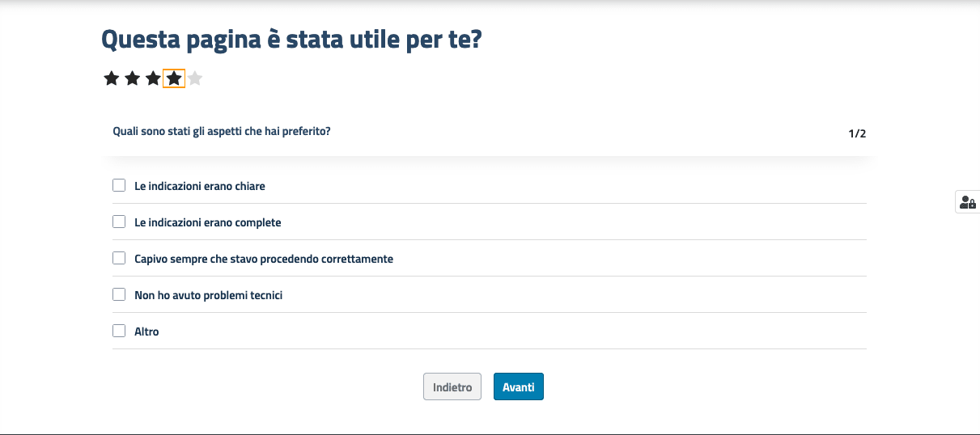This screenshot has width=980, height=435.
Task: Go back with the Indietro button
Action: pyautogui.click(x=452, y=386)
